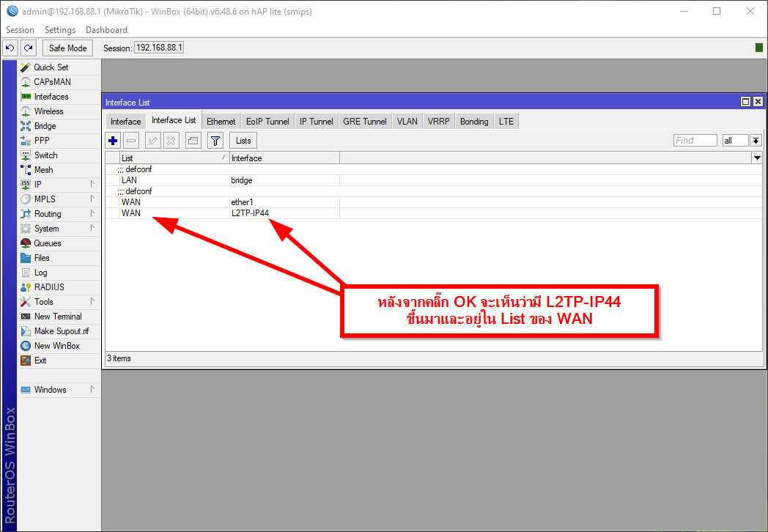Open the Tools sidebar menu

pos(59,302)
